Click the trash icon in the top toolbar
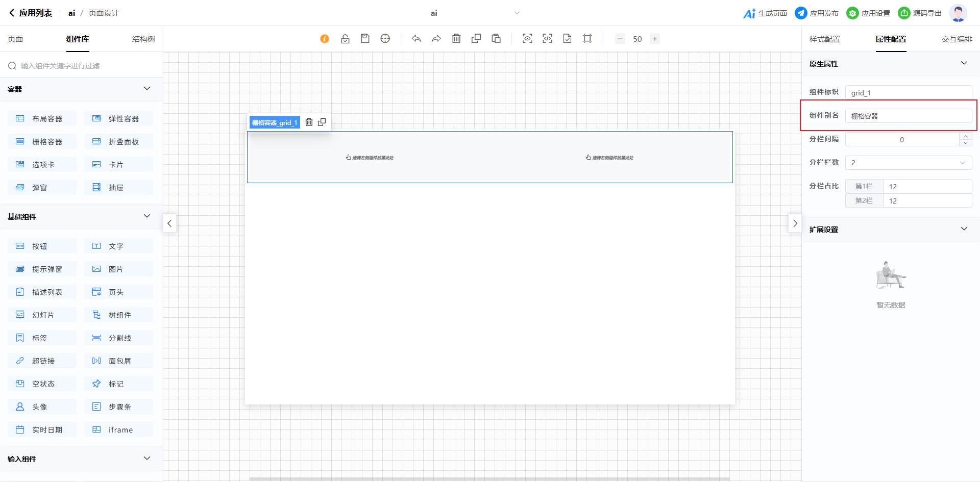 pos(456,39)
